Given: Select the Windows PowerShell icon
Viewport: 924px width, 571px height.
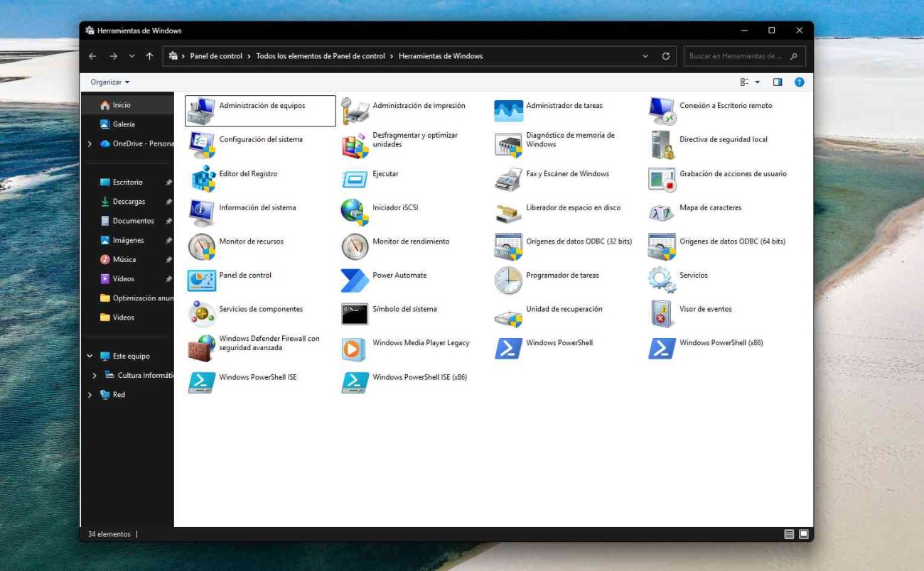Looking at the screenshot, I should [509, 348].
